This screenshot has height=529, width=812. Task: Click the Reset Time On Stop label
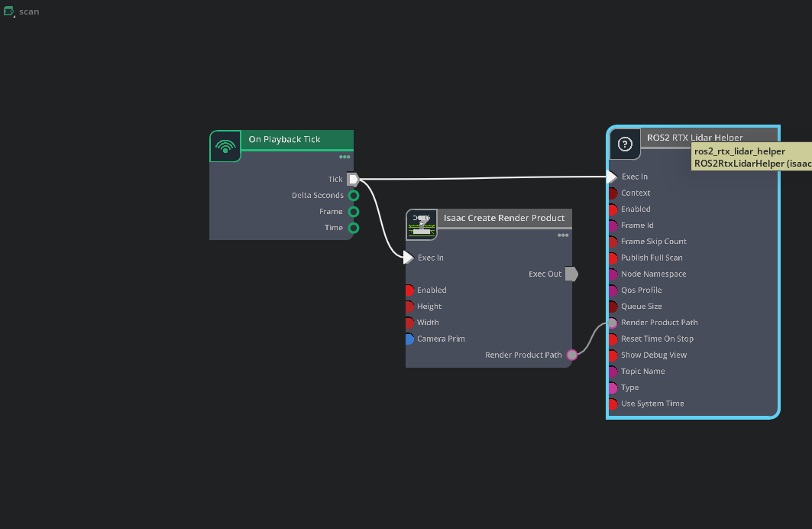[657, 339]
